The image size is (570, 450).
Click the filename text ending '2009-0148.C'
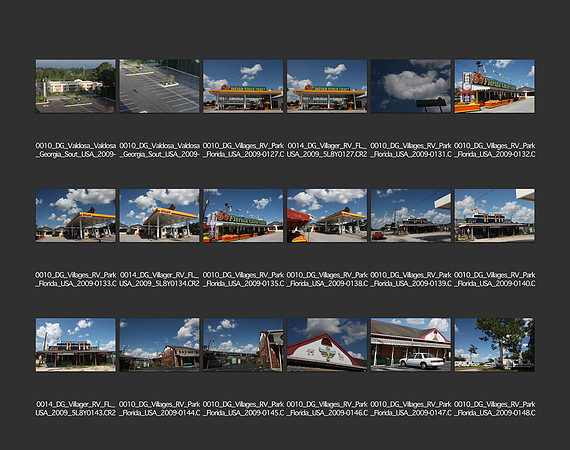coord(495,409)
